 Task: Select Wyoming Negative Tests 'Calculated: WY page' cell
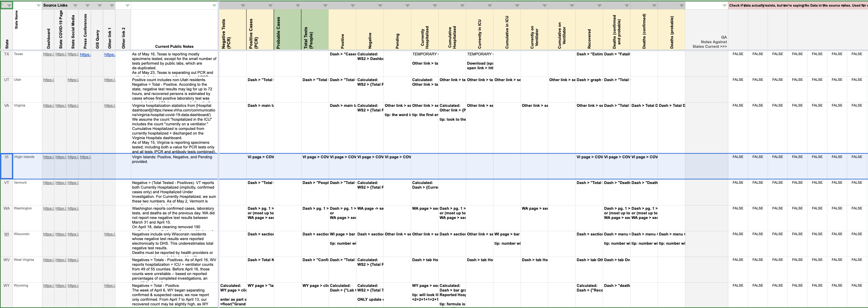pyautogui.click(x=233, y=295)
